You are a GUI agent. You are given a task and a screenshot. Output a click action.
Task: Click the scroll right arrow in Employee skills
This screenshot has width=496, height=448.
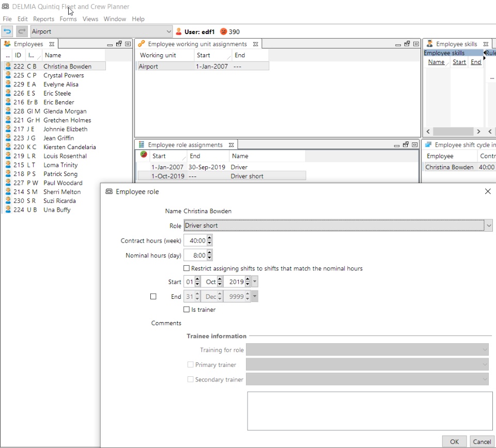(x=478, y=132)
